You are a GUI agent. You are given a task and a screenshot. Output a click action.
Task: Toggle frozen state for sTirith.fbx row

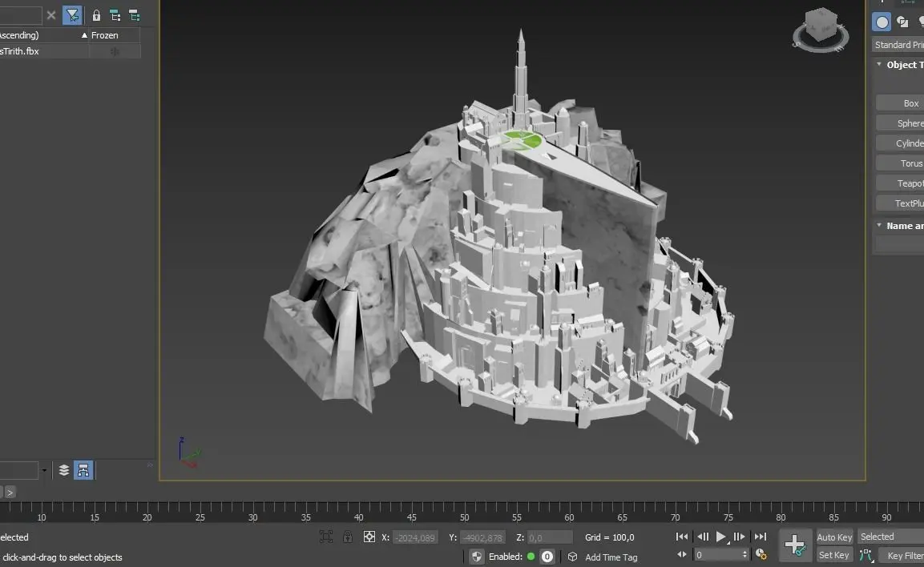coord(115,52)
